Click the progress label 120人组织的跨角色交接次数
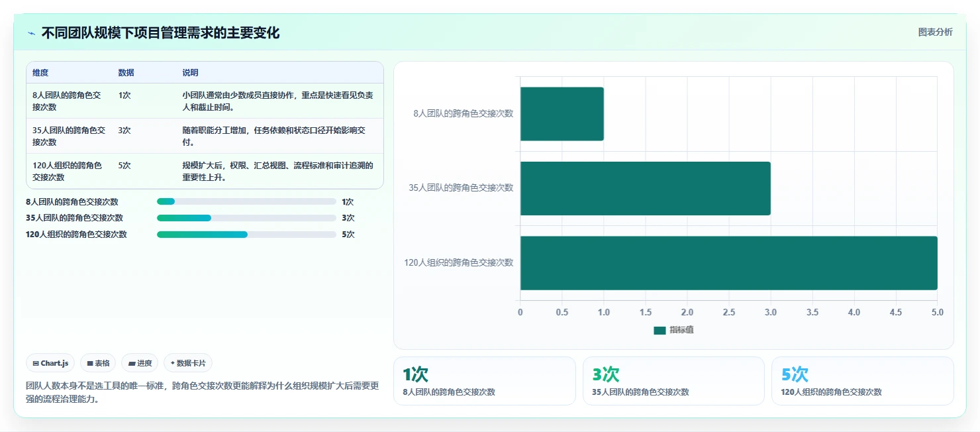The height and width of the screenshot is (432, 980). 76,235
